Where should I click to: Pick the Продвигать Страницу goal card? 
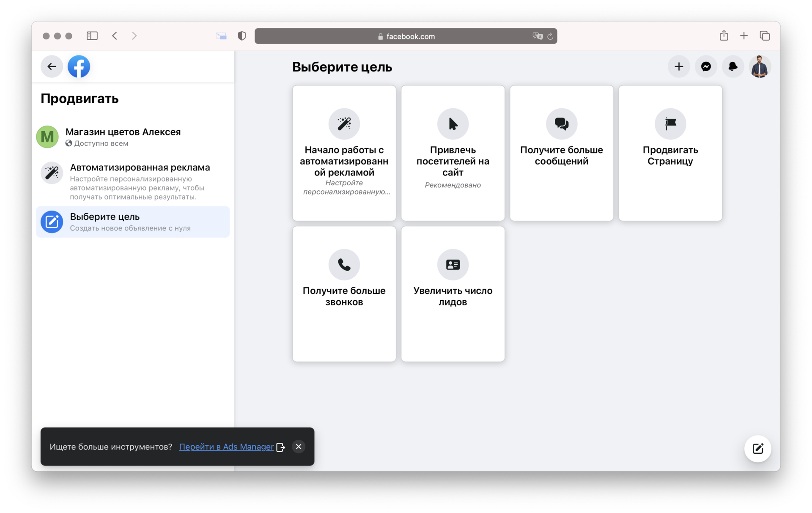[670, 153]
